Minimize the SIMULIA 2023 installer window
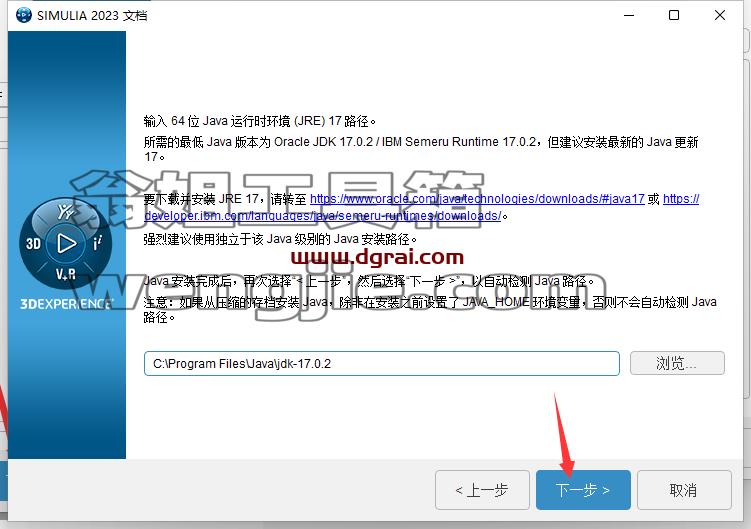Image resolution: width=751 pixels, height=529 pixels. tap(629, 15)
